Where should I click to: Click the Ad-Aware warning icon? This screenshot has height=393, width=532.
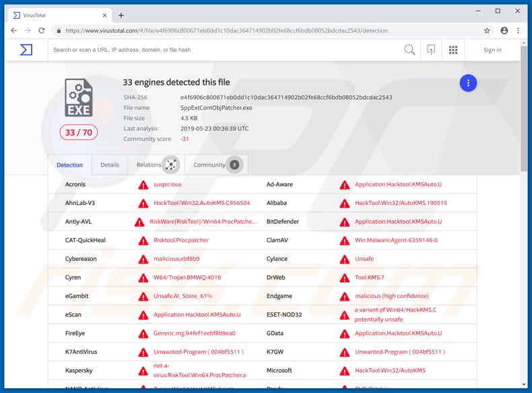[x=344, y=185]
